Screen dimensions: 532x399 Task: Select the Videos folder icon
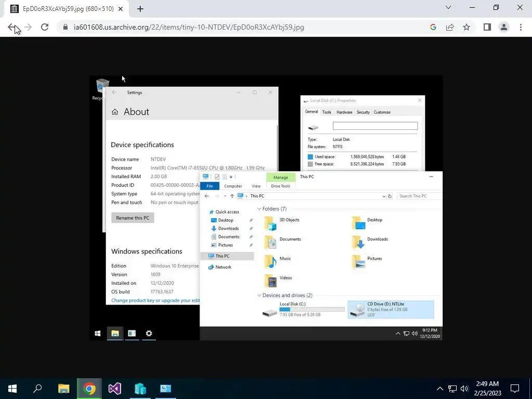(x=271, y=281)
